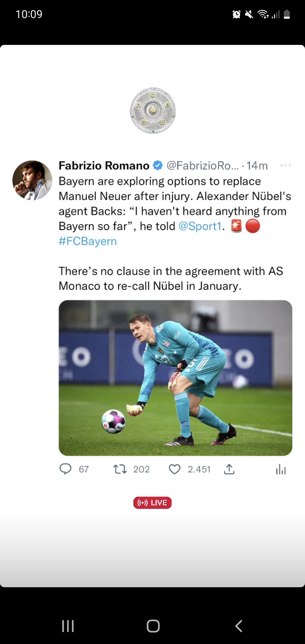View tweet analytics bar chart icon
This screenshot has width=305, height=644.
281,469
